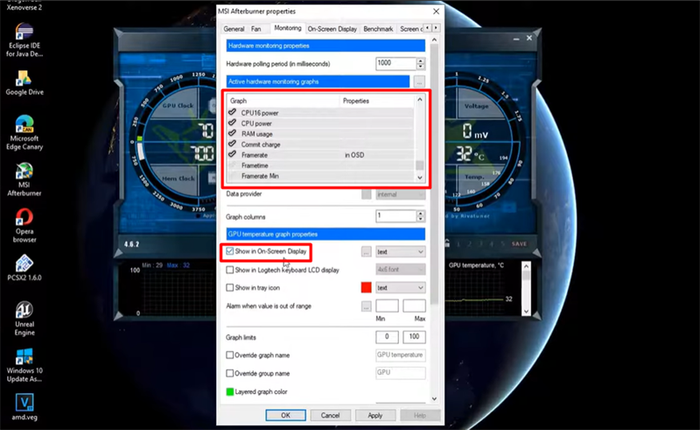The height and width of the screenshot is (430, 700).
Task: Increase the hardware polling period stepper
Action: (421, 61)
